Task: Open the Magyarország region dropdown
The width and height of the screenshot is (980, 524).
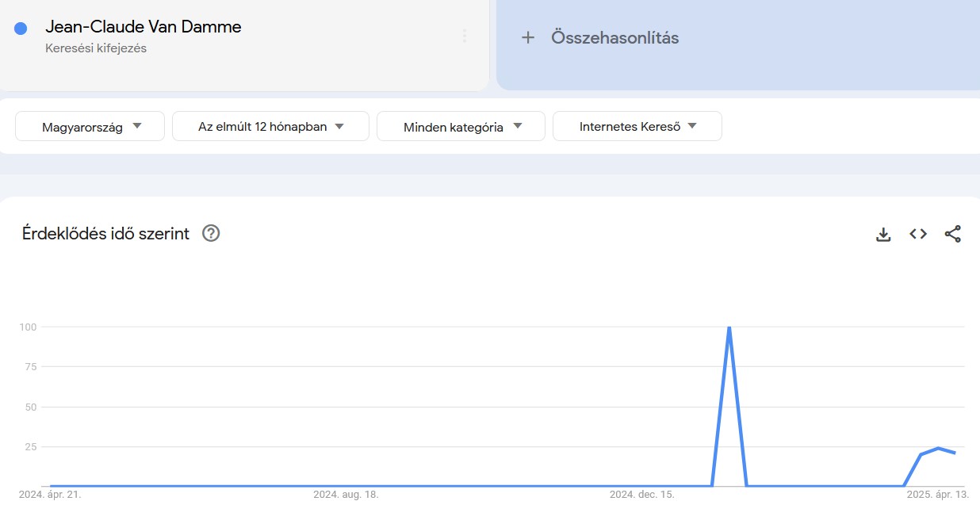Action: click(89, 125)
